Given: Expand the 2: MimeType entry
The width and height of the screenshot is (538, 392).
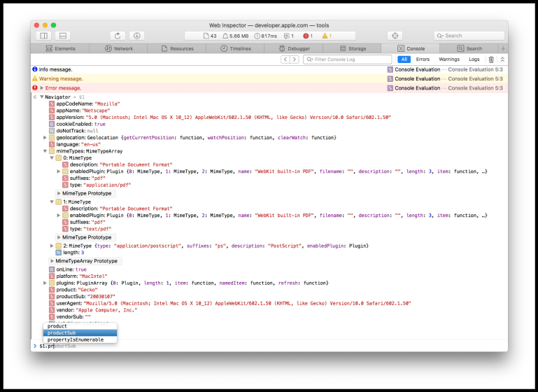Looking at the screenshot, I should click(52, 246).
